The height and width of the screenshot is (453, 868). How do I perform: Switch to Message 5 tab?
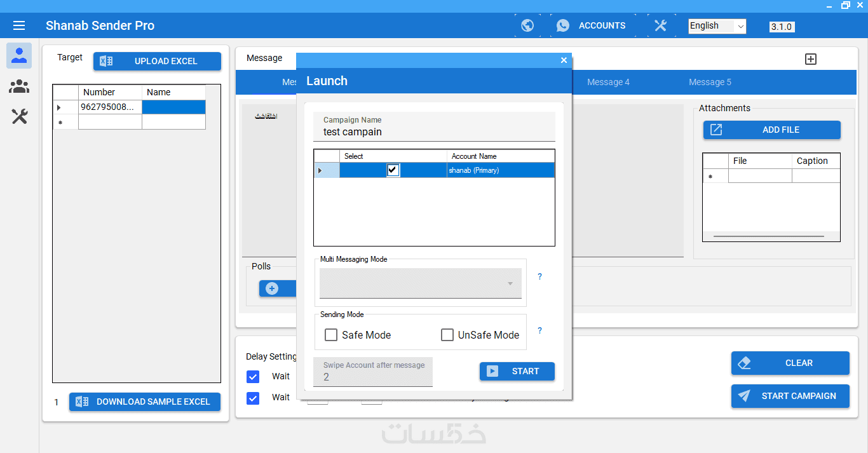(710, 82)
